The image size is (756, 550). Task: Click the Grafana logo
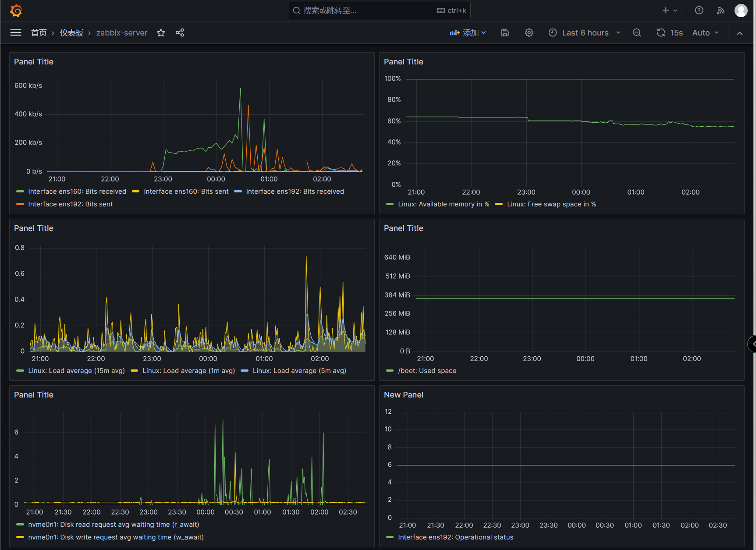(x=16, y=11)
